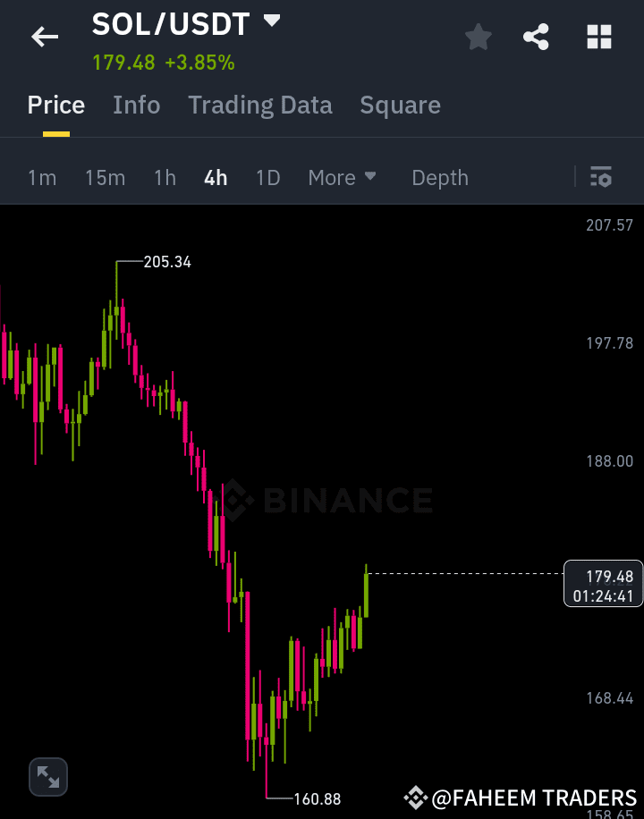Select the 1D chart interval
Viewport: 644px width, 819px height.
(267, 177)
